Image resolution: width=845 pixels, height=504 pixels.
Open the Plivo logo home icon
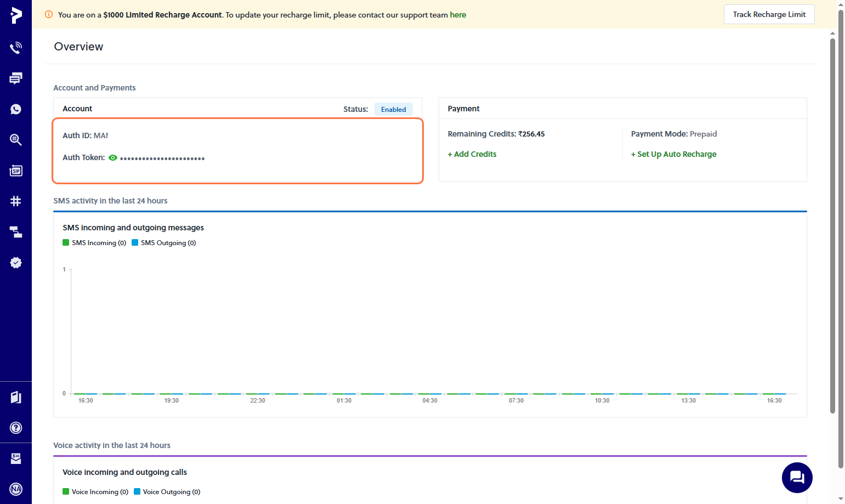[16, 15]
